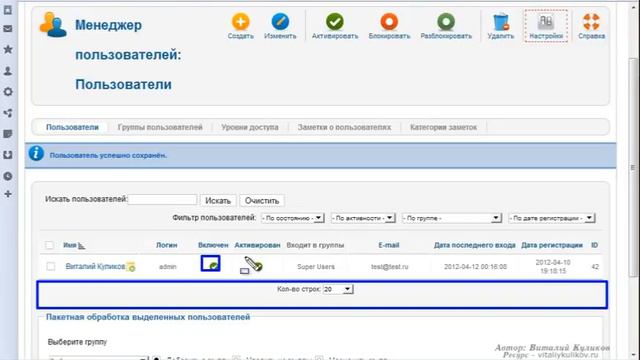Click the plus icon in left sidebar
This screenshot has width=640, height=360.
[x=8, y=194]
